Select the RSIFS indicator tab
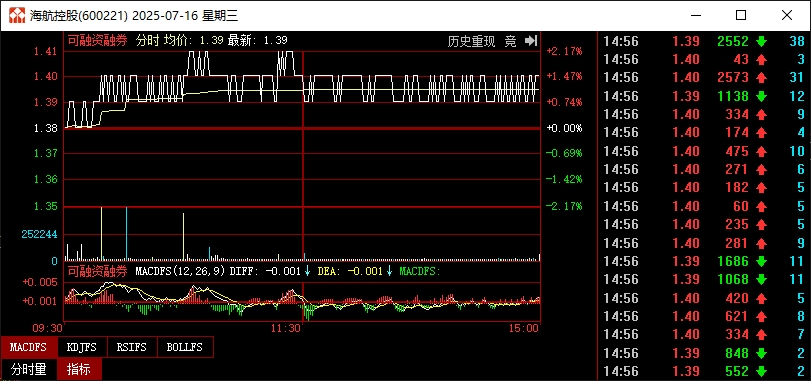 132,347
